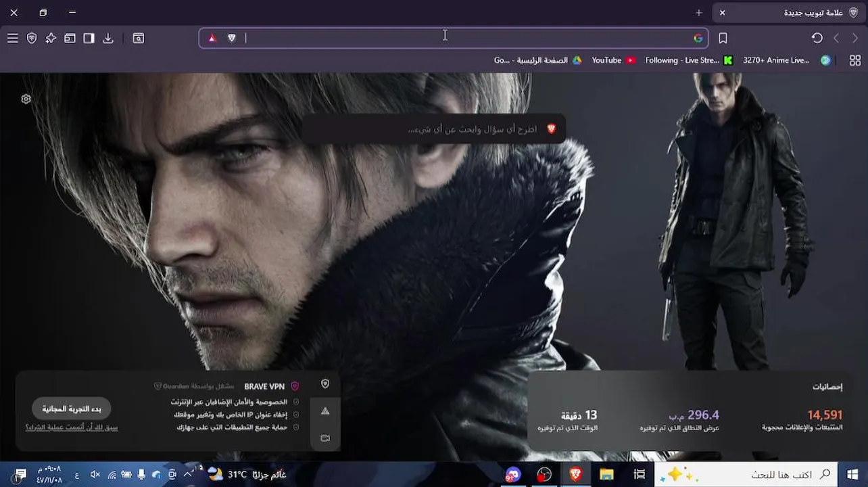
Task: Open 3270+ Anime Live bookmark
Action: pos(788,60)
